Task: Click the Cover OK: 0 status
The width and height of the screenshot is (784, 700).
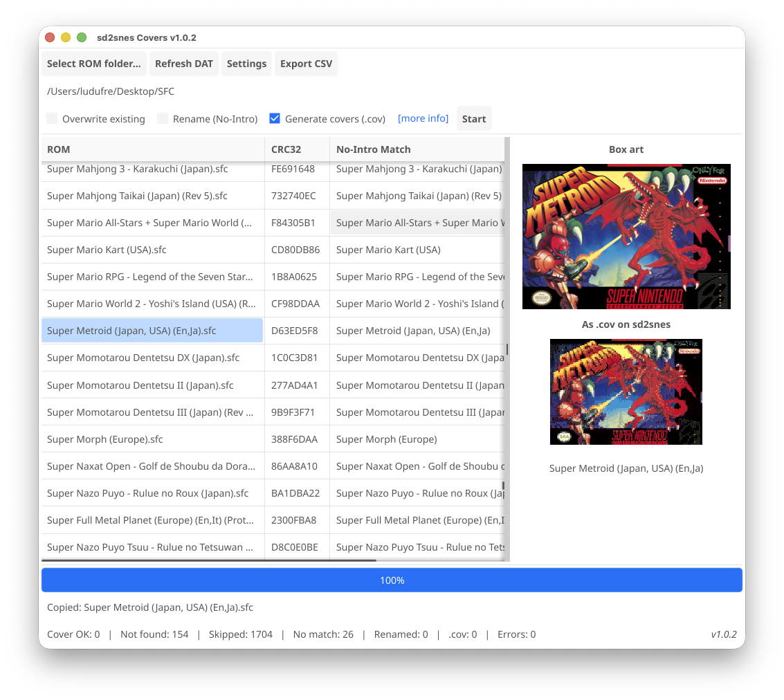Action: point(73,634)
